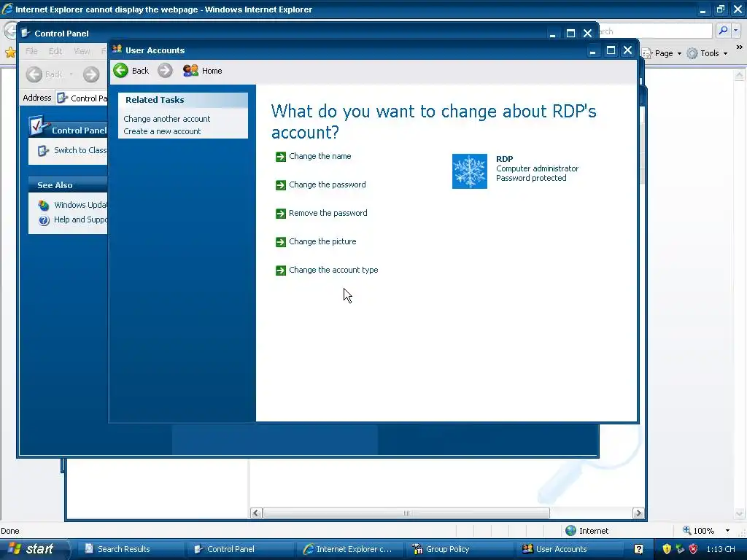Click the Forward arrow in User Accounts toolbar

165,71
